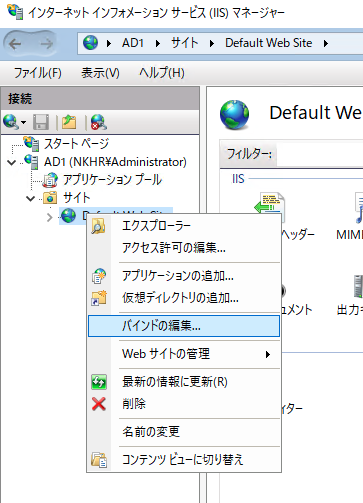Click the Content View switch icon
The height and width of the screenshot is (503, 363).
pos(99,460)
